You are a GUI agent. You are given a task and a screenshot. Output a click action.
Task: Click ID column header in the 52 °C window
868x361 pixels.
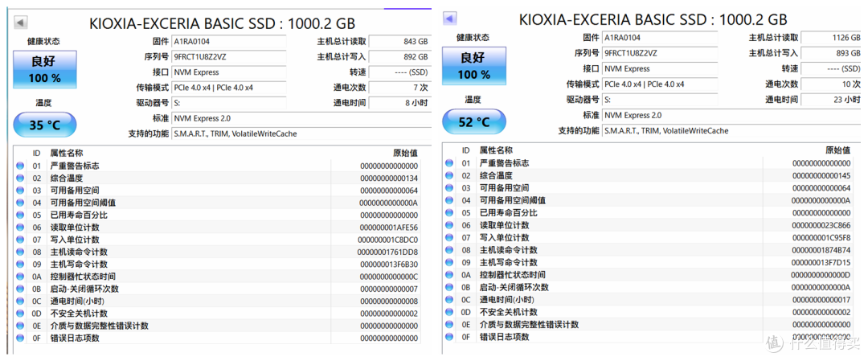pyautogui.click(x=465, y=150)
